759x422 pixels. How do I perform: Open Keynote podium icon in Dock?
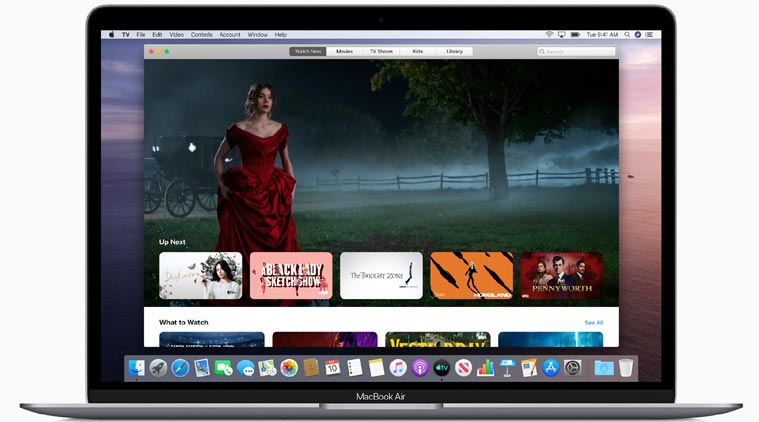pos(507,368)
